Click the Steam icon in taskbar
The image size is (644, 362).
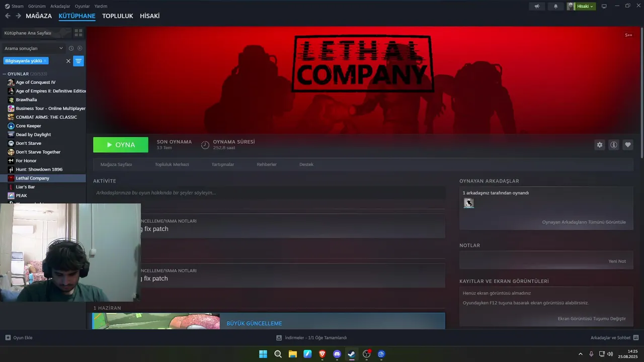point(352,354)
